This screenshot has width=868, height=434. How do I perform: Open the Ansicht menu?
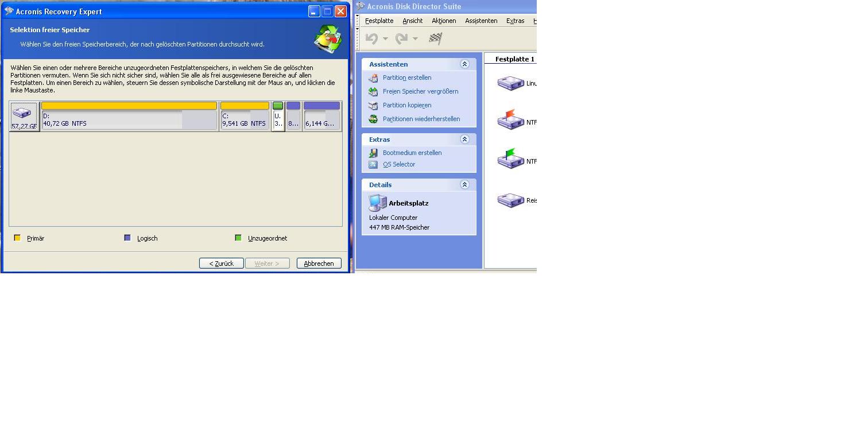[x=413, y=21]
